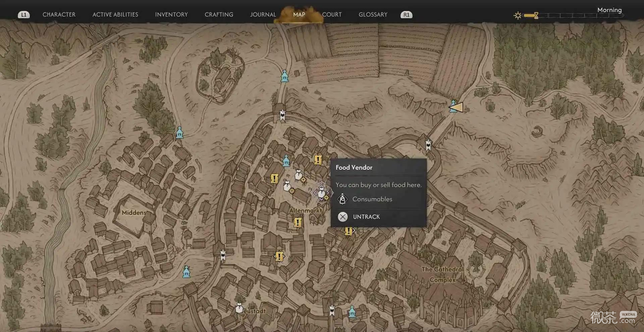Click the Food Vendor tooltip title
The height and width of the screenshot is (332, 644).
[x=354, y=167]
